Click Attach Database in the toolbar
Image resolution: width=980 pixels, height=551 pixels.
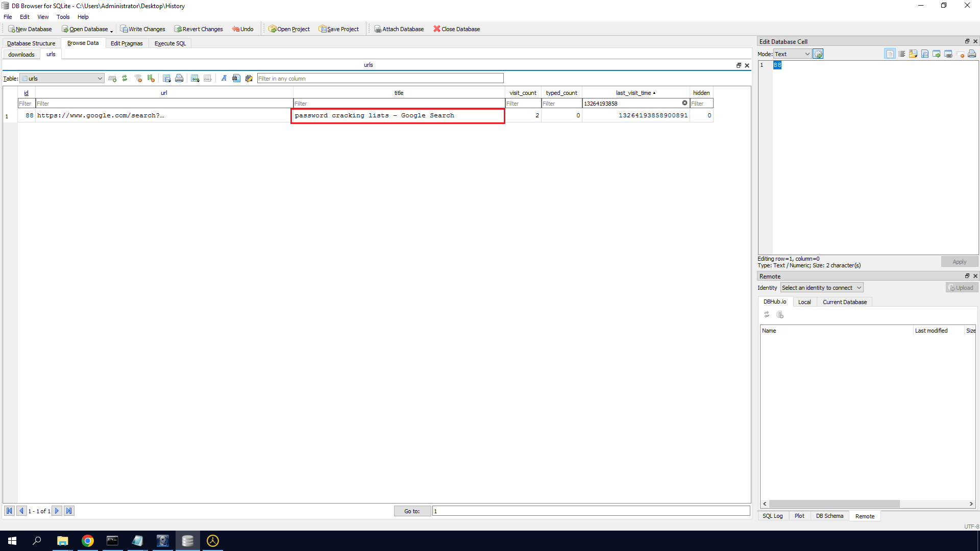pos(399,29)
